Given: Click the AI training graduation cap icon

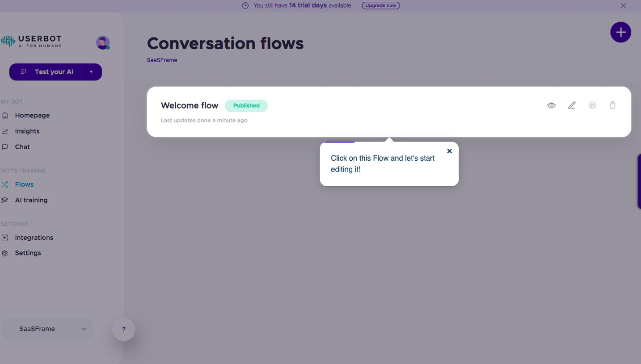Looking at the screenshot, I should point(5,200).
